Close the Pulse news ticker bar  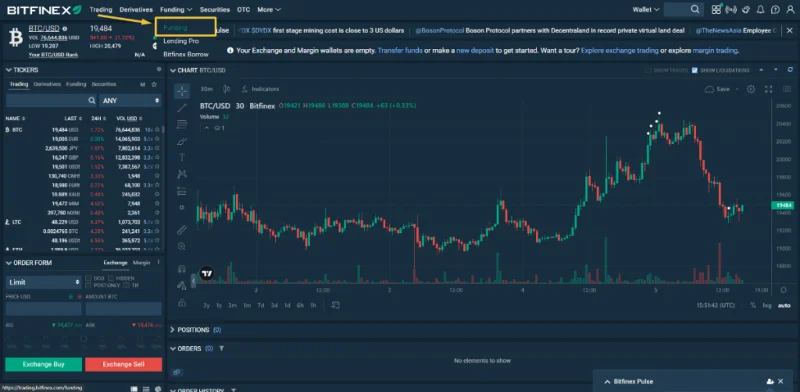coord(790,31)
